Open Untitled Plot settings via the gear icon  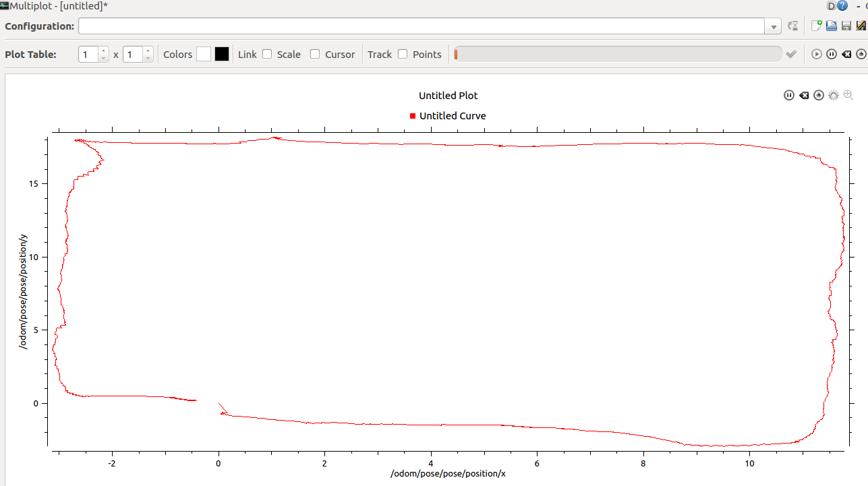coord(834,96)
